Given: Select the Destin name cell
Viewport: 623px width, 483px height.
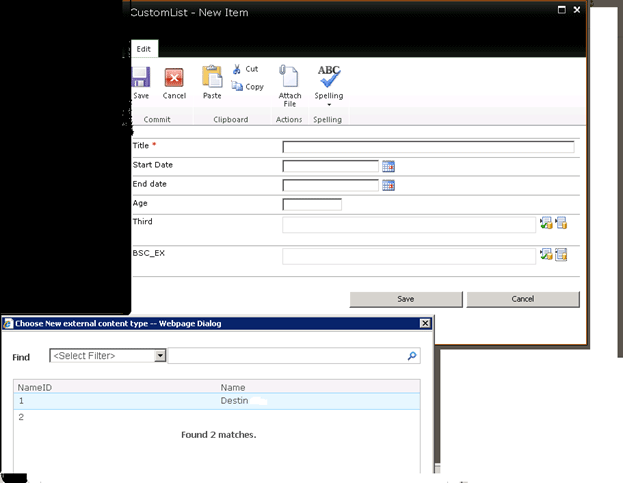Looking at the screenshot, I should click(234, 401).
